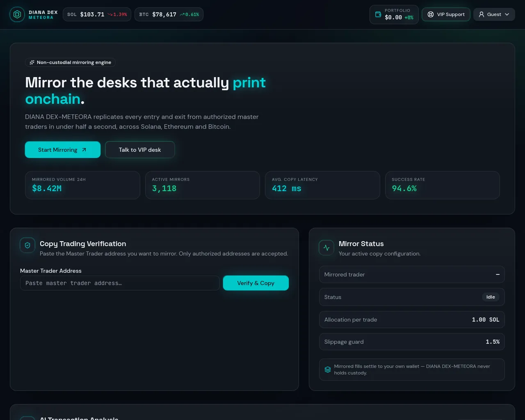Click the Copy Trading Verification heading

[x=83, y=244]
